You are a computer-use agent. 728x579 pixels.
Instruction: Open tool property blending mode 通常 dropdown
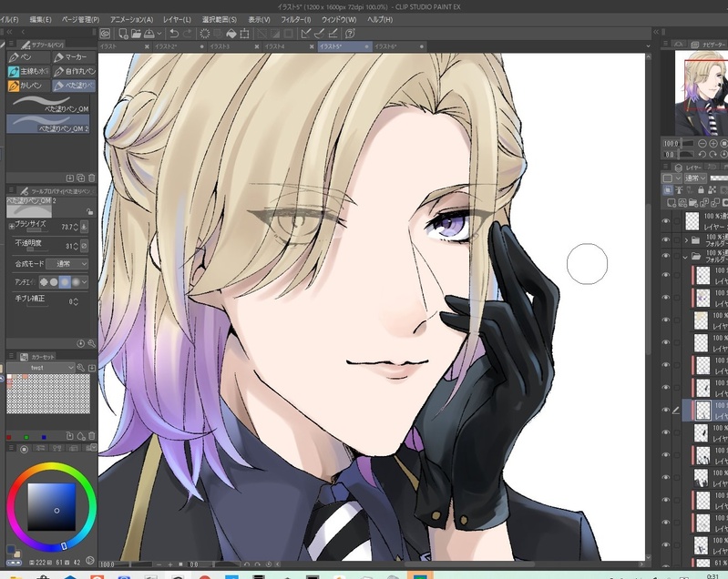[x=67, y=263]
